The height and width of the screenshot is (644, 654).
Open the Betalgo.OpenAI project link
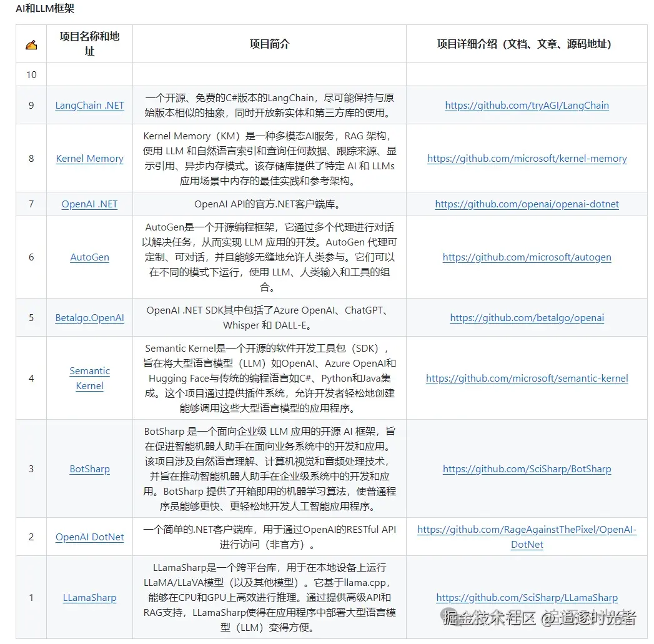click(90, 318)
